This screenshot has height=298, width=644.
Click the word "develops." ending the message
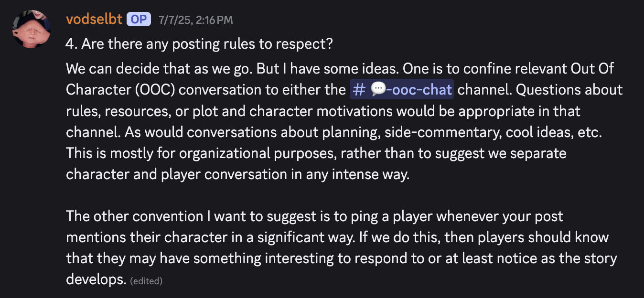[96, 280]
